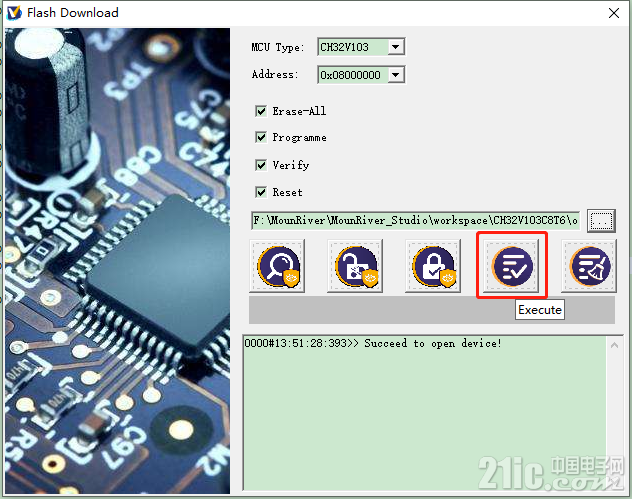Click the firmware file path field
Image resolution: width=632 pixels, height=499 pixels.
pyautogui.click(x=416, y=220)
